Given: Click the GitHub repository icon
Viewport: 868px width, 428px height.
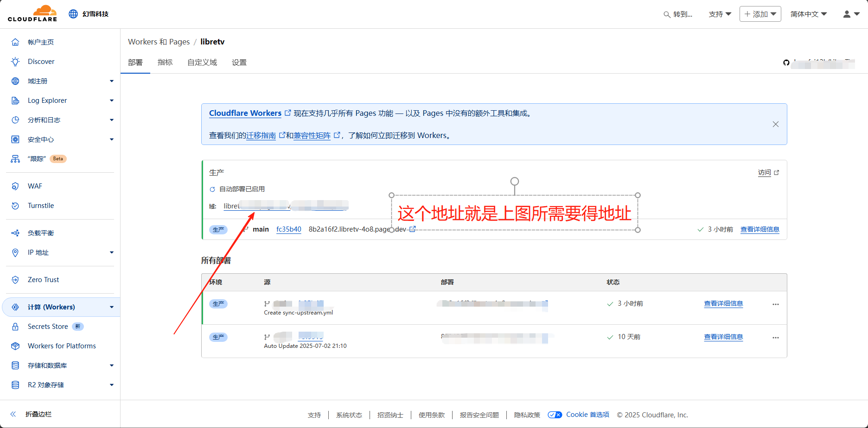Looking at the screenshot, I should (x=786, y=63).
